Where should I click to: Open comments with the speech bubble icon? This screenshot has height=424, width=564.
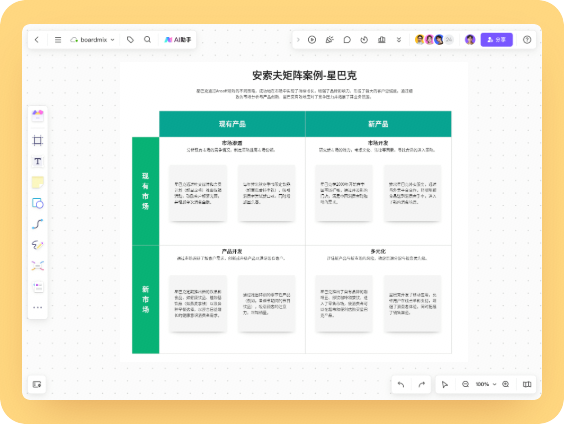point(347,40)
